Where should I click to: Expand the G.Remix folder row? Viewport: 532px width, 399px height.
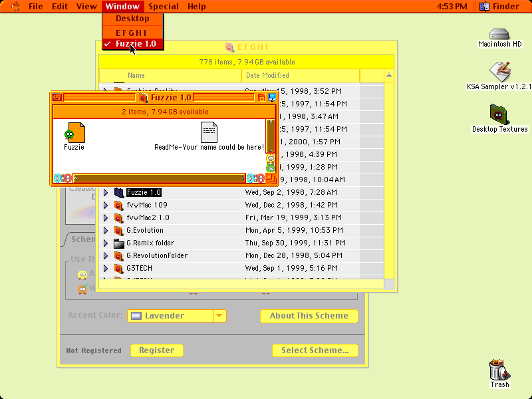pos(106,243)
